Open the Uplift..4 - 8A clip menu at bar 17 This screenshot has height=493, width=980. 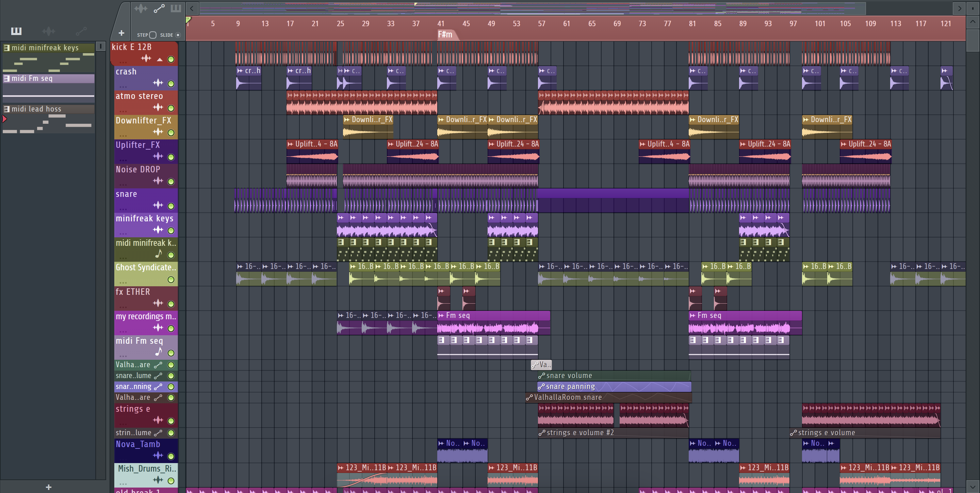(x=291, y=144)
